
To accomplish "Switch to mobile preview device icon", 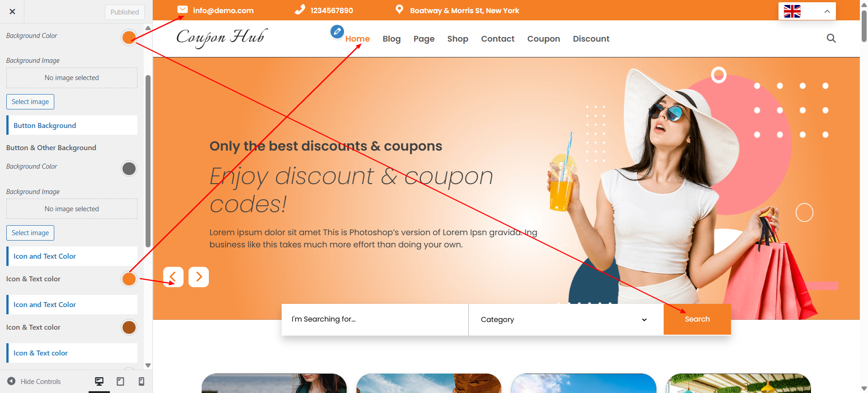I will point(142,381).
